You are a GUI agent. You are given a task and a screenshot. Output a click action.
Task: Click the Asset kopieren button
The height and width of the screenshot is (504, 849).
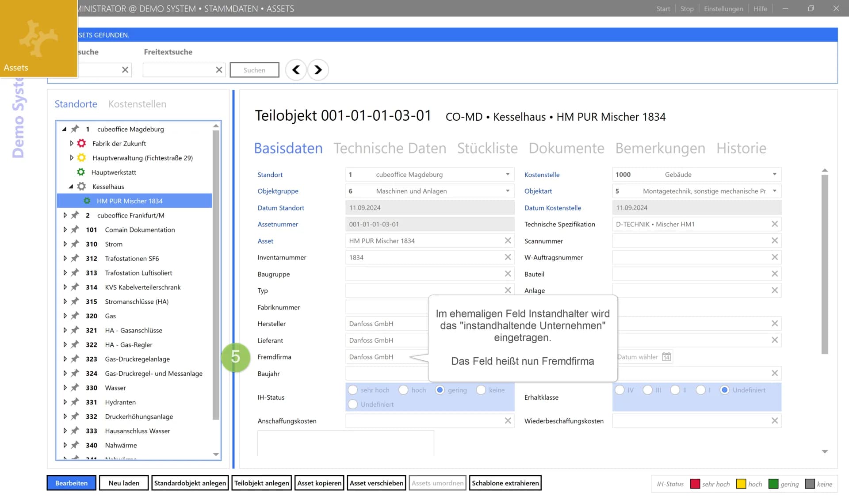click(x=319, y=483)
